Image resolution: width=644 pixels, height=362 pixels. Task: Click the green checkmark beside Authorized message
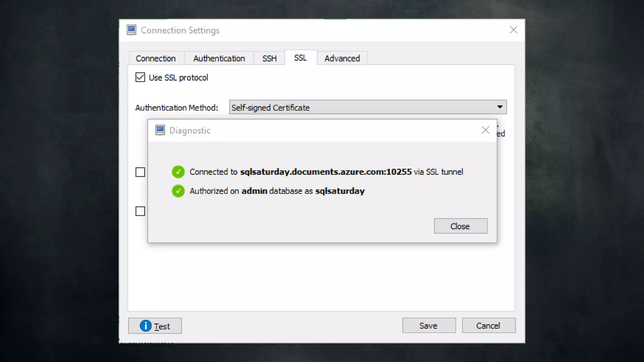(x=178, y=191)
